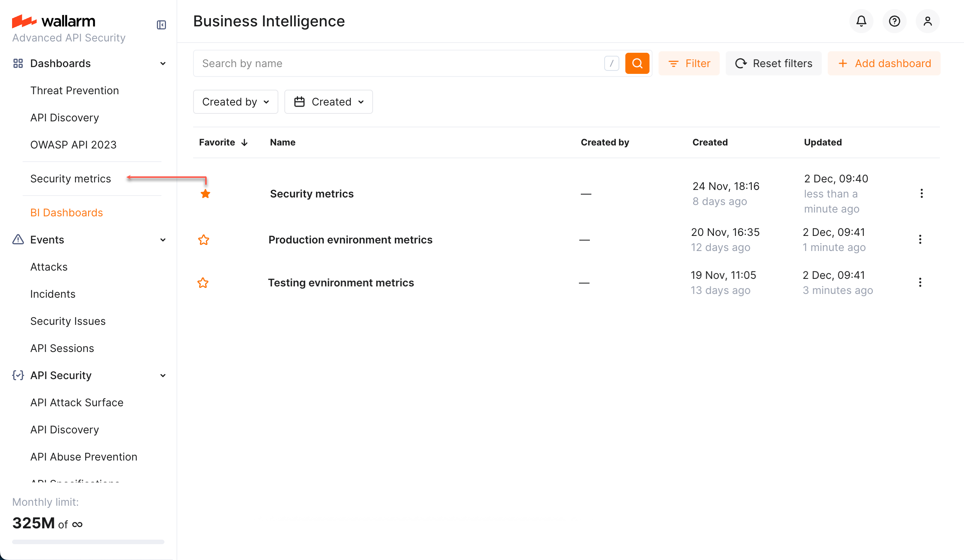Unfavorite the Security metrics dashboard
This screenshot has width=964, height=560.
click(x=205, y=194)
